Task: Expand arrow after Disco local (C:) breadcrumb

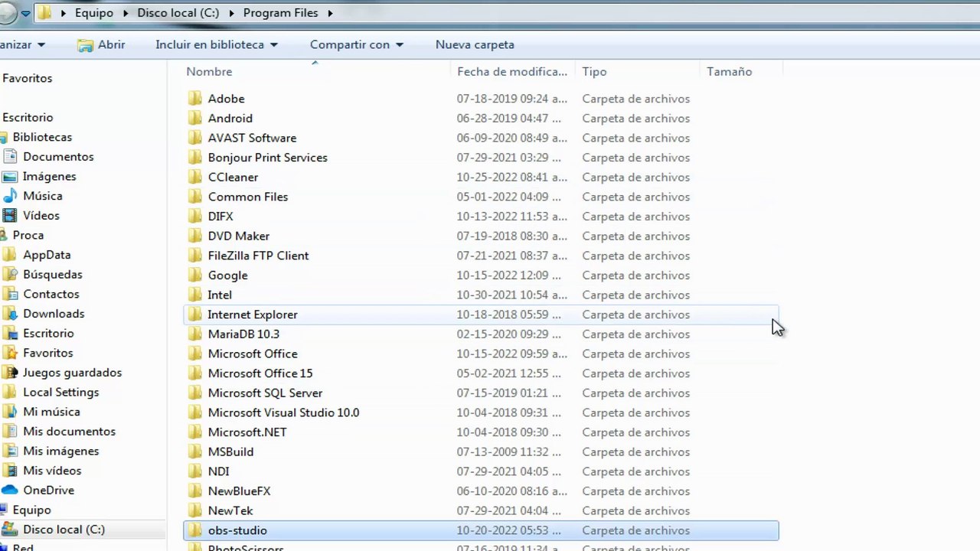Action: click(x=231, y=13)
